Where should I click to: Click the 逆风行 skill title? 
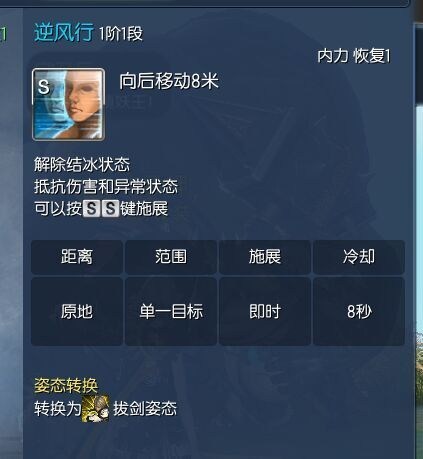click(64, 32)
